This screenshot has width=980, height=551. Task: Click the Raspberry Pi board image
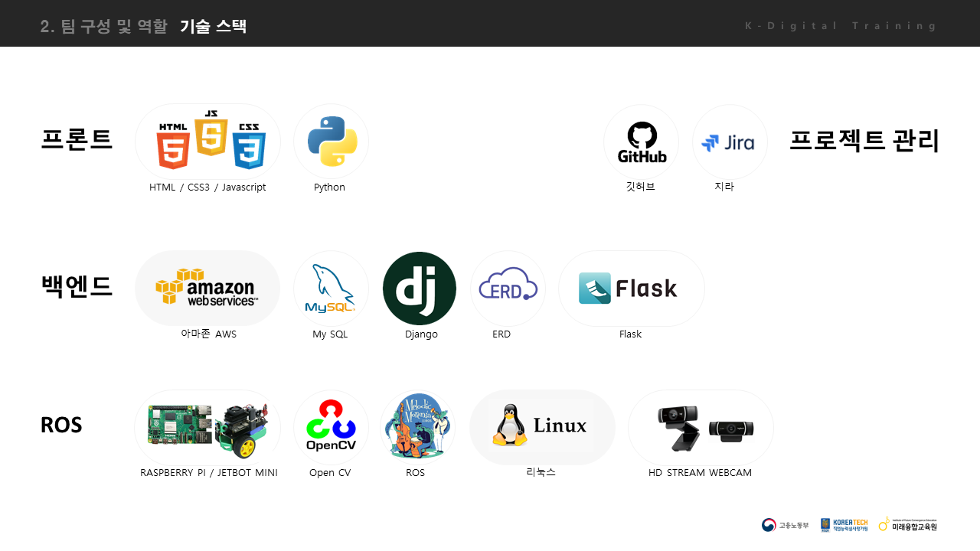pyautogui.click(x=180, y=425)
